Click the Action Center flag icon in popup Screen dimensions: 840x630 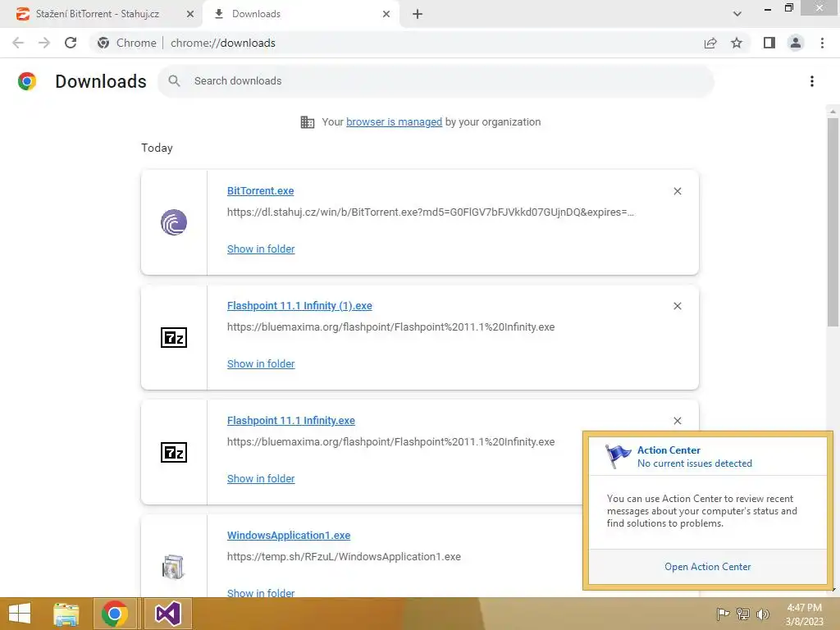coord(618,456)
